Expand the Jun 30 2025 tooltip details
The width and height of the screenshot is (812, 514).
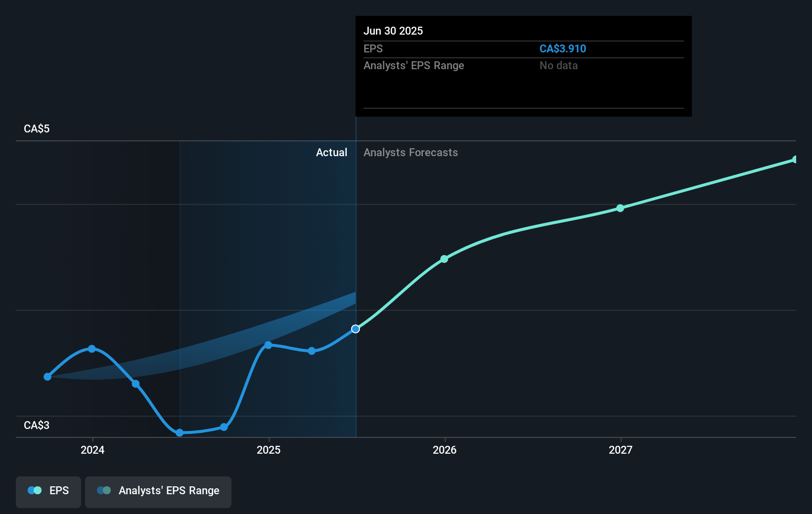393,31
